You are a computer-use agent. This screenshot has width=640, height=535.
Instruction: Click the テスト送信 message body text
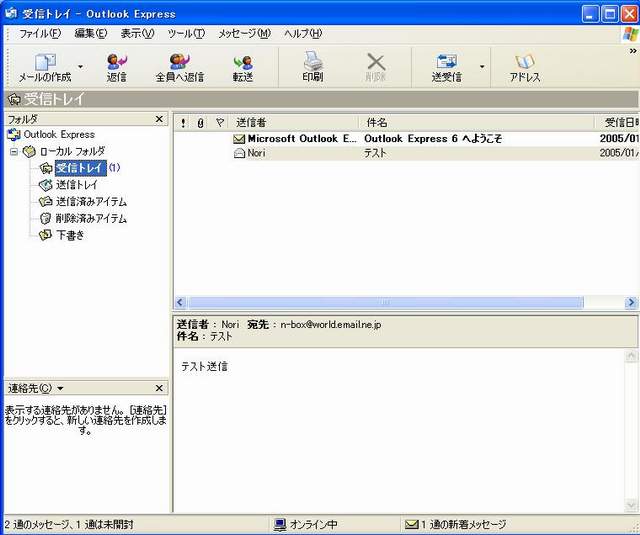pyautogui.click(x=204, y=366)
